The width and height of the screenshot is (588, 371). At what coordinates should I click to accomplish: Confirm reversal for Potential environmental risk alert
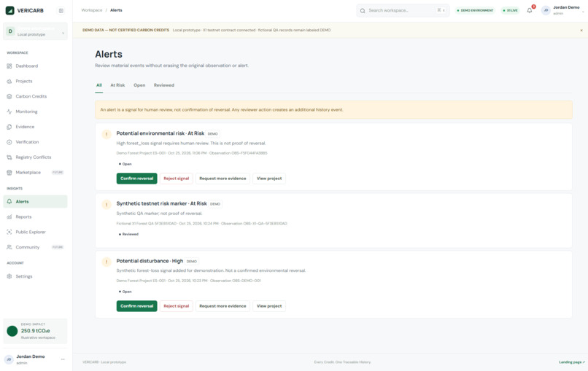tap(137, 179)
